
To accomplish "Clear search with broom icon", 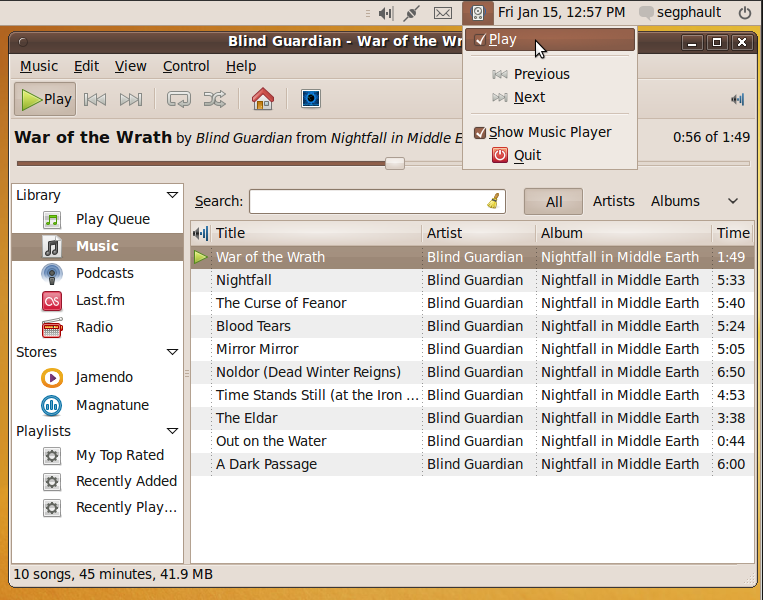I will pos(493,201).
